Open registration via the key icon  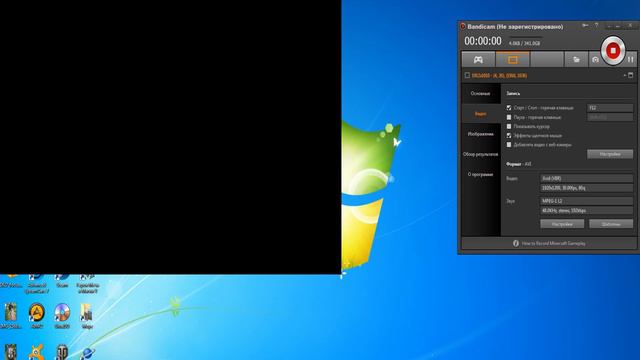(x=585, y=25)
